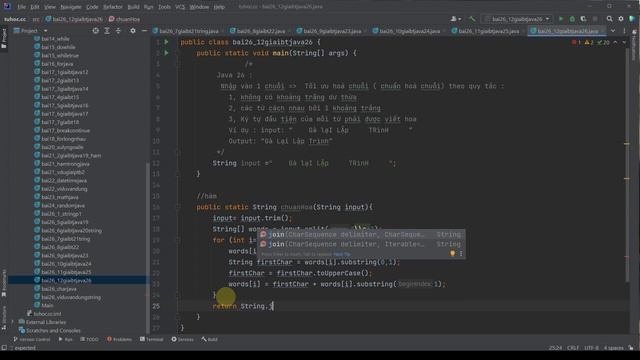Select first join completion suggestion
Image resolution: width=640 pixels, height=360 pixels.
pos(361,234)
